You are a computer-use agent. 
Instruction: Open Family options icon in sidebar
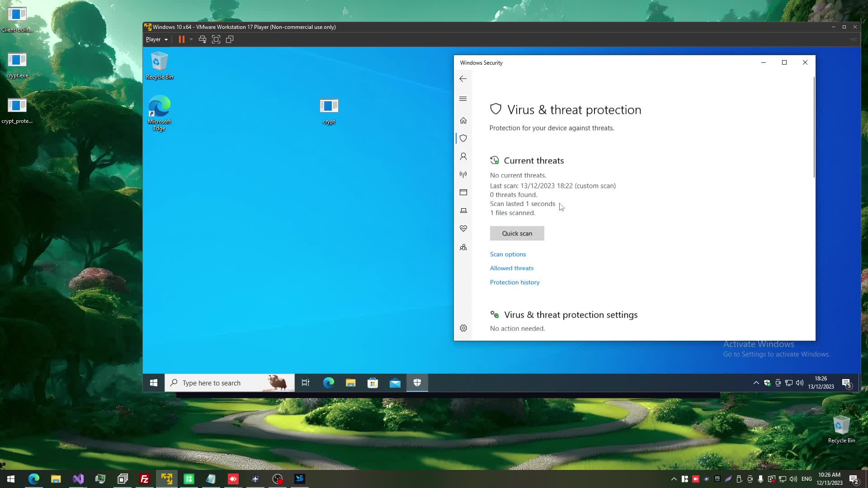pos(463,247)
